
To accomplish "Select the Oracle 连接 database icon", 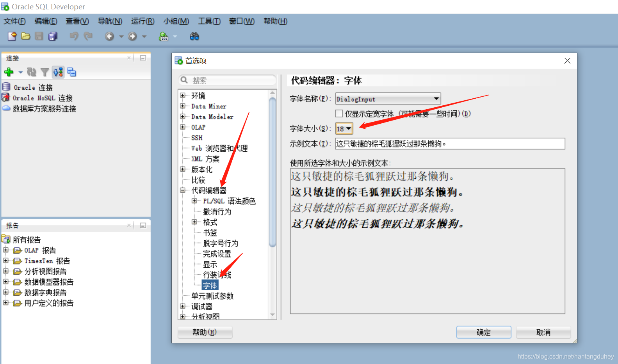I will (x=6, y=87).
